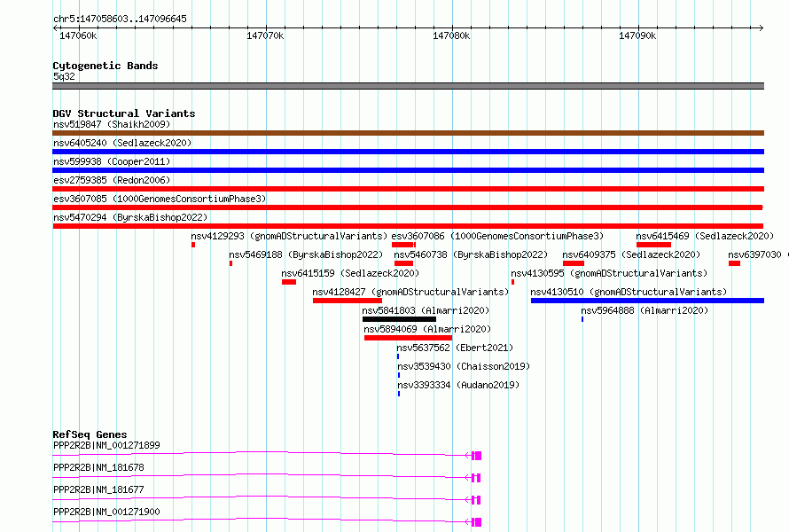Click the blue nsv4130510 variant bar
This screenshot has width=789, height=532.
coord(648,301)
